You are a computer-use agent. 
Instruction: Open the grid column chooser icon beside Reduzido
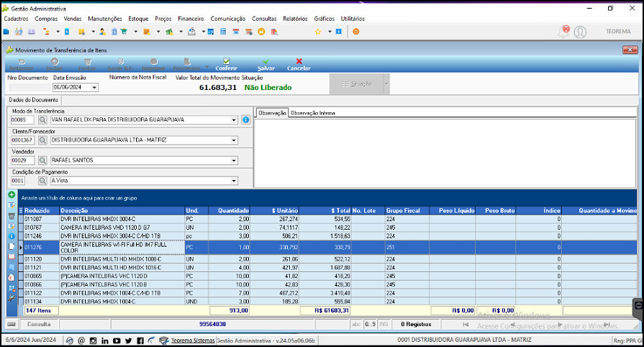click(21, 210)
